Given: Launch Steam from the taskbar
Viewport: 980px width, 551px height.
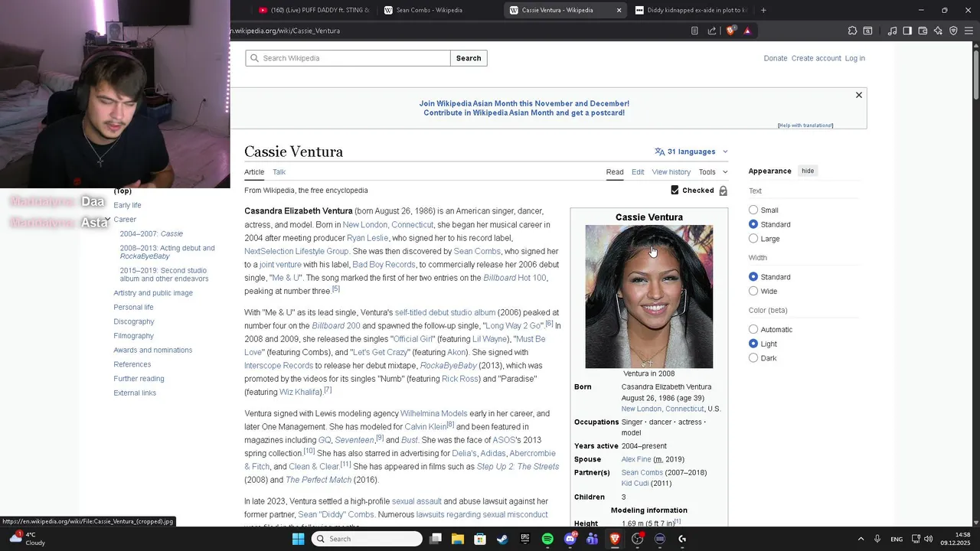Looking at the screenshot, I should pyautogui.click(x=502, y=539).
